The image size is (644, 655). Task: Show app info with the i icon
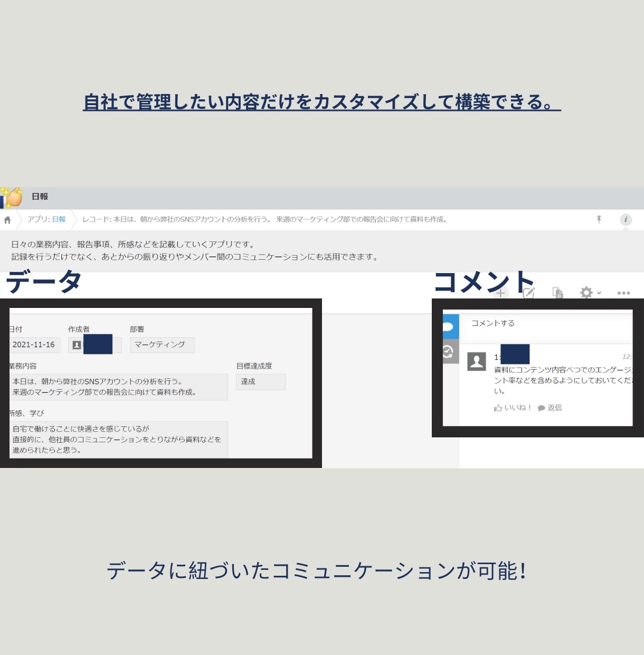626,219
